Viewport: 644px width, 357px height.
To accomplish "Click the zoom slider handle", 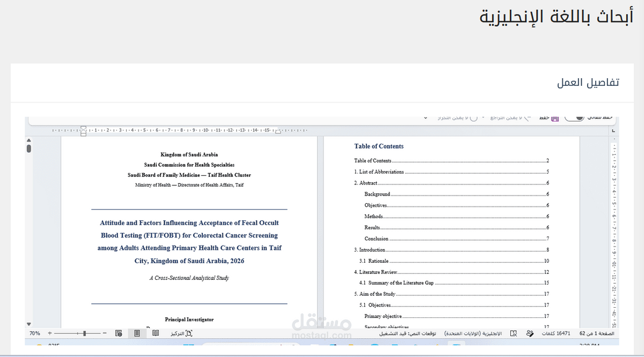I will click(84, 333).
